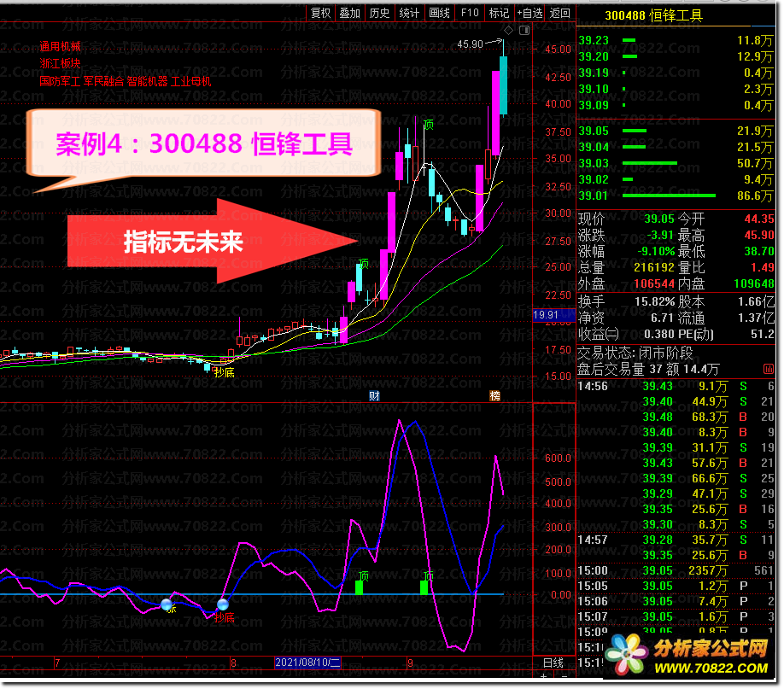Open the F10 company info page
The image size is (784, 689).
(x=470, y=13)
